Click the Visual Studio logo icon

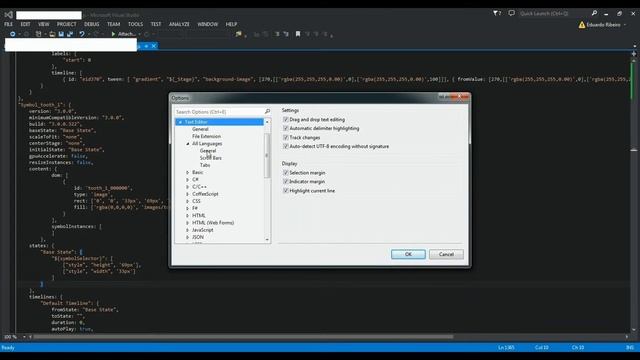tap(9, 15)
